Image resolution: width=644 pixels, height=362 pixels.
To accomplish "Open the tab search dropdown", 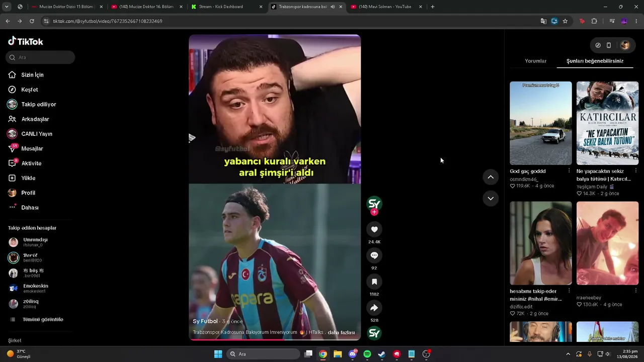I will click(x=7, y=7).
